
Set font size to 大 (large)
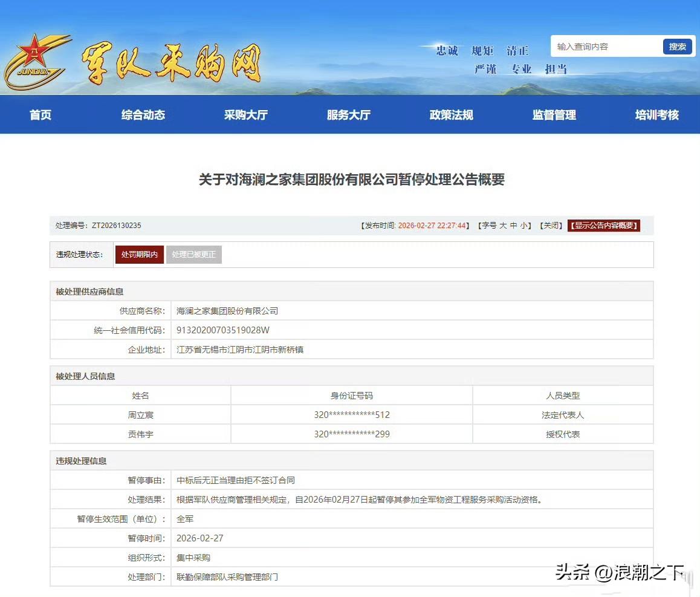[503, 226]
